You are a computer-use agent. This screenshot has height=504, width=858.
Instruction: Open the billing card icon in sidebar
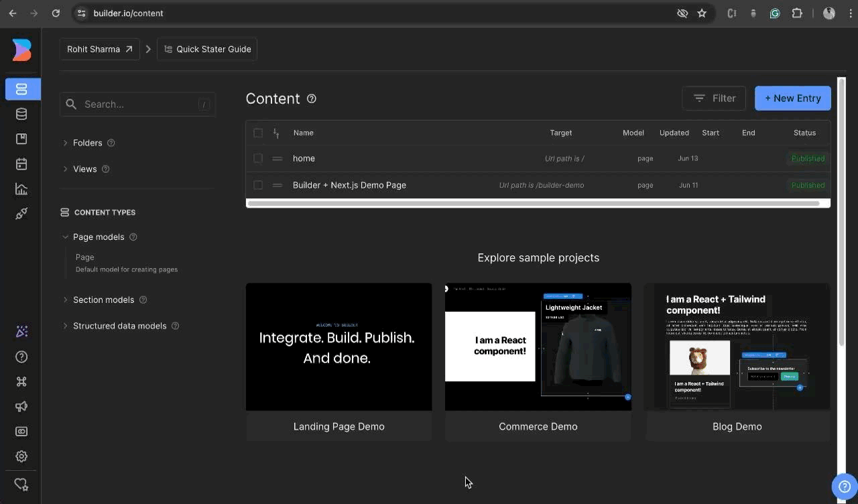click(21, 432)
